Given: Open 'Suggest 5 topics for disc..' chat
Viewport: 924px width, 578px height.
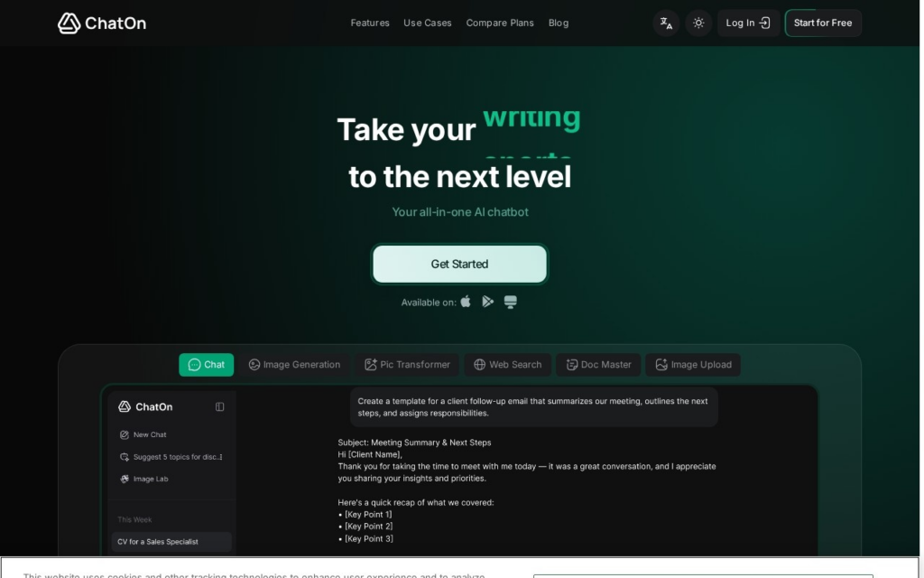Looking at the screenshot, I should (x=171, y=457).
